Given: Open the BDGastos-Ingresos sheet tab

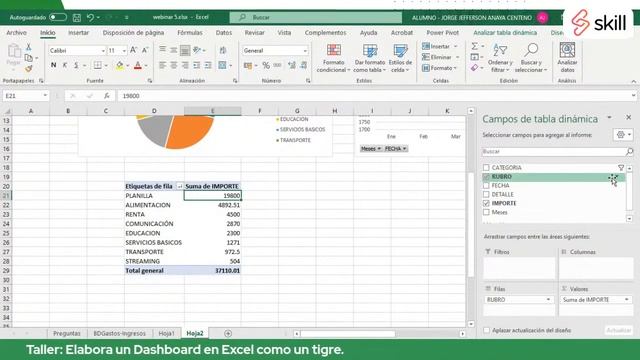Looking at the screenshot, I should click(x=119, y=333).
